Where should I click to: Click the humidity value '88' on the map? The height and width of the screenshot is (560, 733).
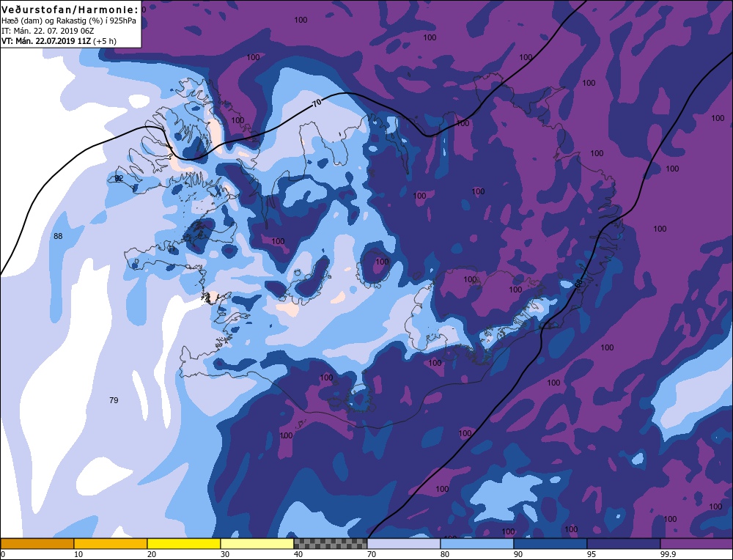pyautogui.click(x=58, y=236)
